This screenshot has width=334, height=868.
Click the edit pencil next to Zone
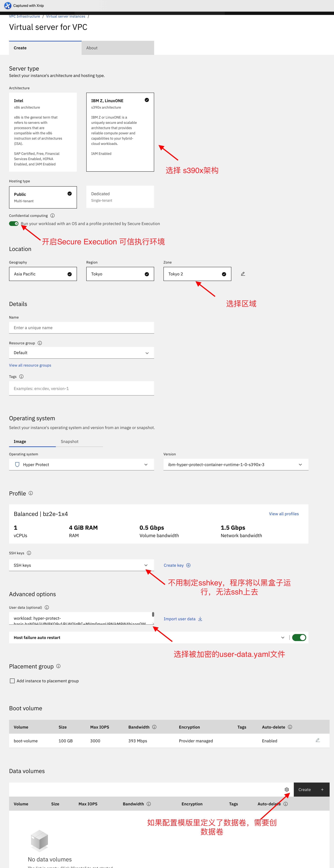pyautogui.click(x=243, y=274)
